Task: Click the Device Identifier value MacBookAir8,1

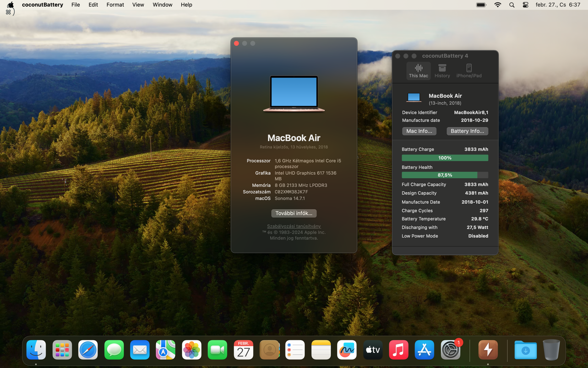Action: click(x=471, y=112)
